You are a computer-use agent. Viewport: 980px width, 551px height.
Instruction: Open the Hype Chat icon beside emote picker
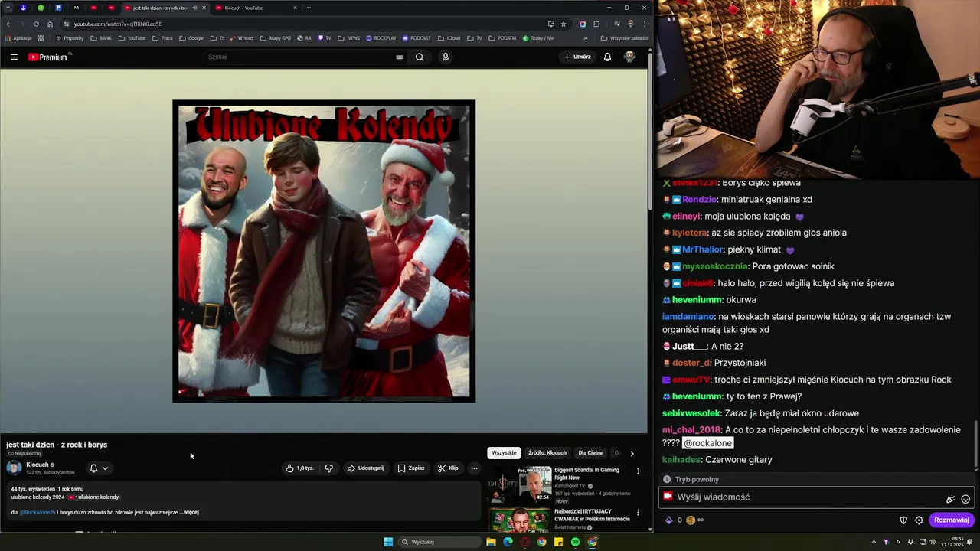(950, 499)
